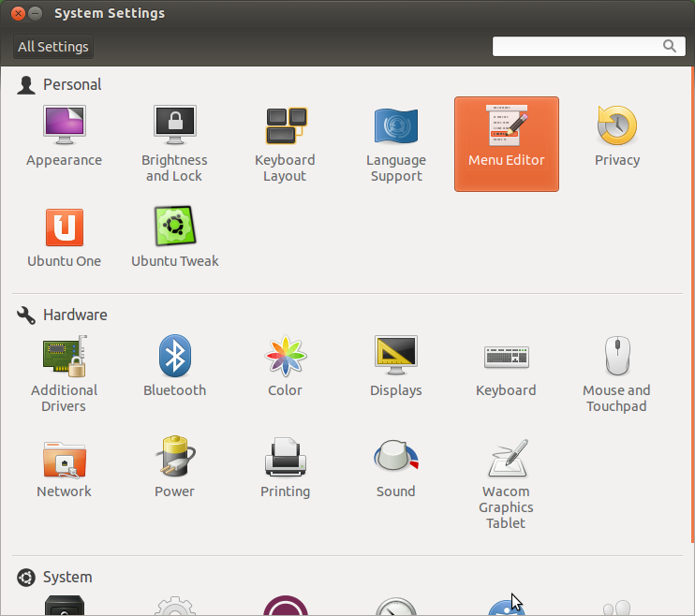Open Wacom Graphics Tablet settings
The width and height of the screenshot is (695, 616).
506,483
